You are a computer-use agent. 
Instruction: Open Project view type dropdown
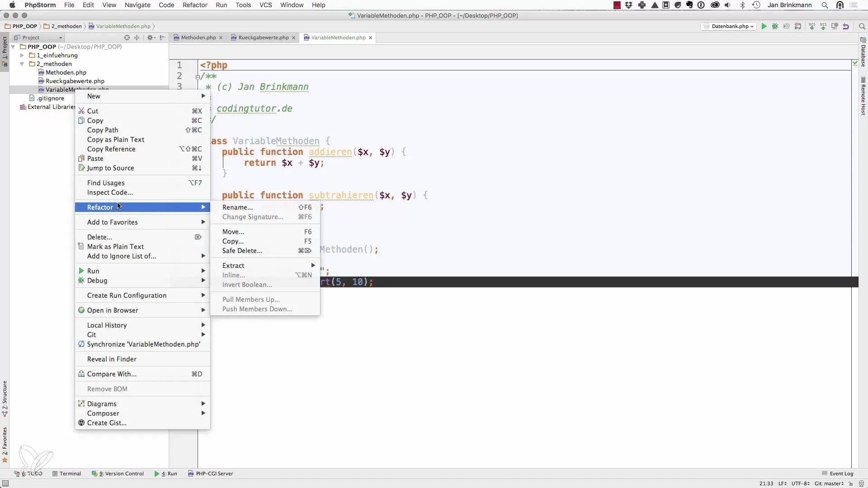(38, 38)
